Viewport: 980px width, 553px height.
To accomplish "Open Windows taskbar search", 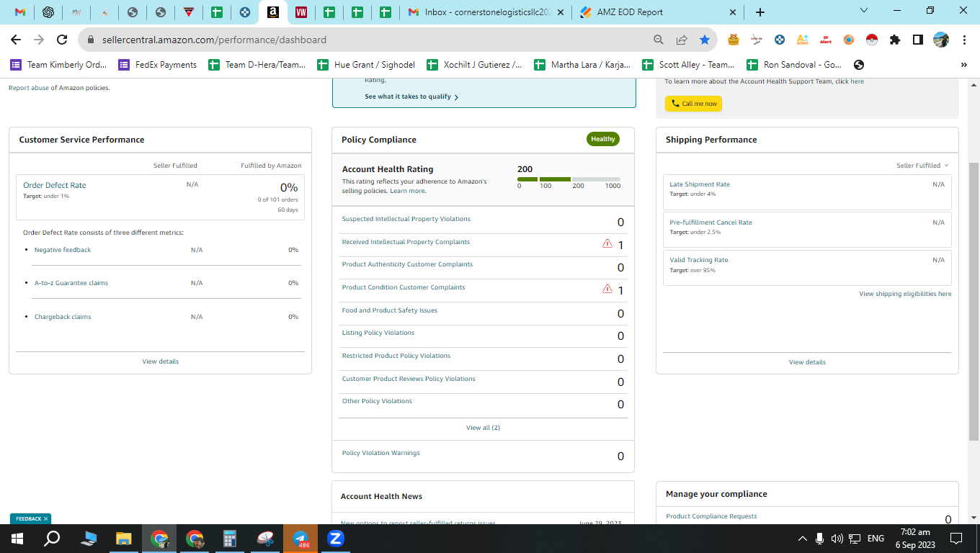I will (x=52, y=539).
